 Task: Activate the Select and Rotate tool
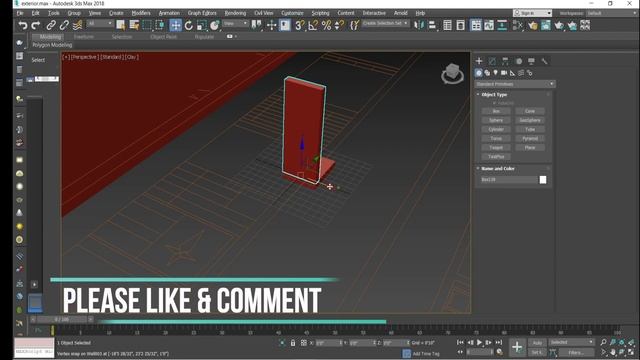tap(189, 25)
